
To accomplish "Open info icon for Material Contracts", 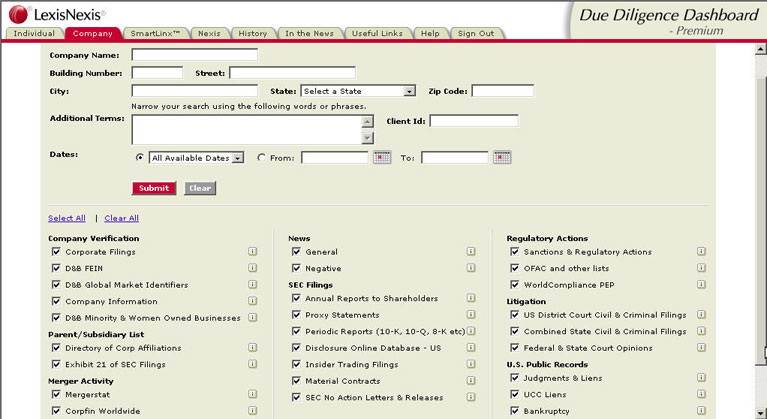I will click(471, 380).
